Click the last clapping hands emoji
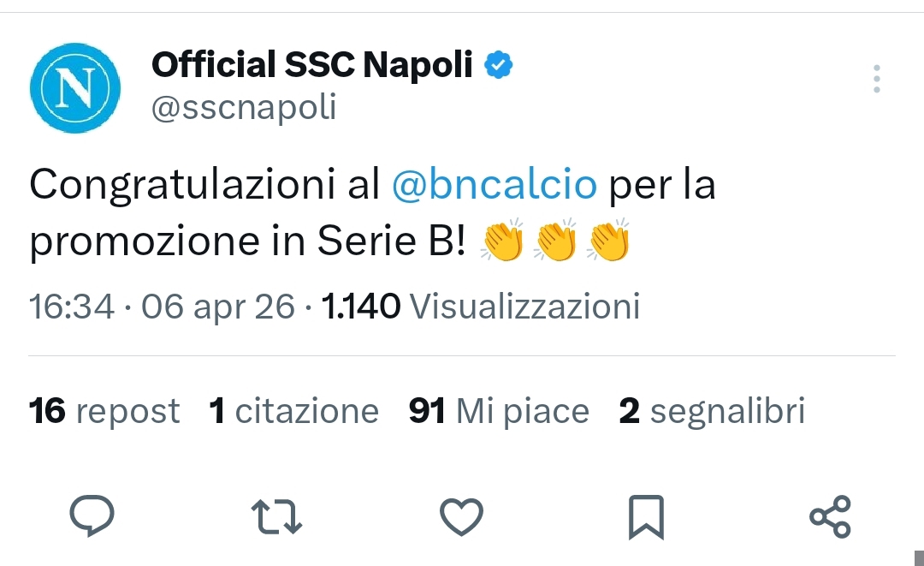Image resolution: width=924 pixels, height=566 pixels. click(x=609, y=241)
